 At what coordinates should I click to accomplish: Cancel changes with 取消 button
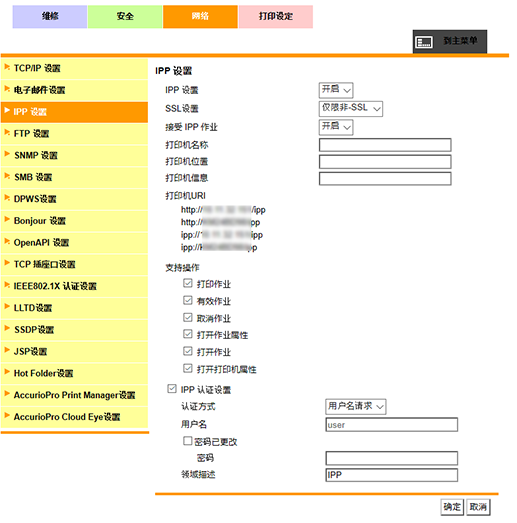point(478,507)
